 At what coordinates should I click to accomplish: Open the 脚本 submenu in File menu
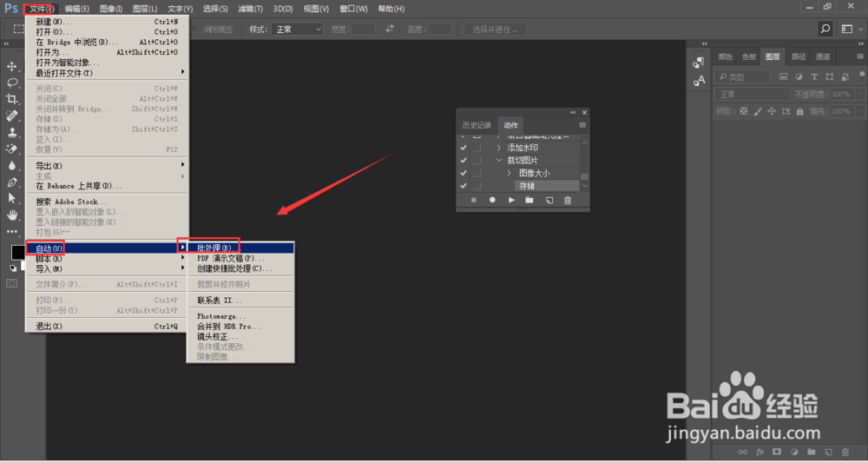[x=107, y=259]
